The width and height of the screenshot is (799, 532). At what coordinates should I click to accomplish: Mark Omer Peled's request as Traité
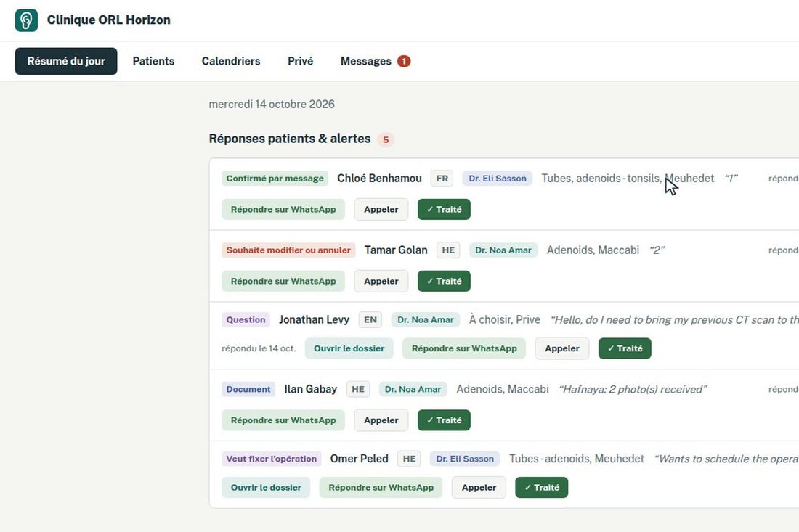tap(542, 487)
